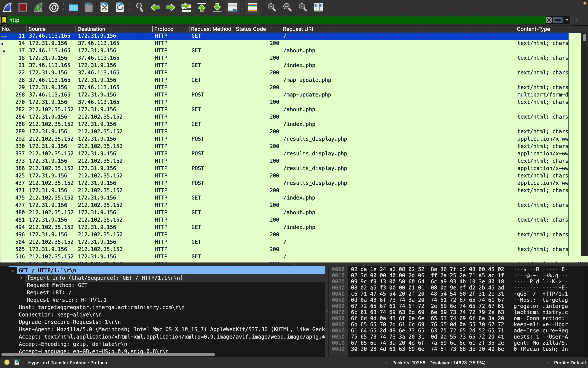588x368 pixels.
Task: Select packet 475 GET /index.php
Action: 284,198
